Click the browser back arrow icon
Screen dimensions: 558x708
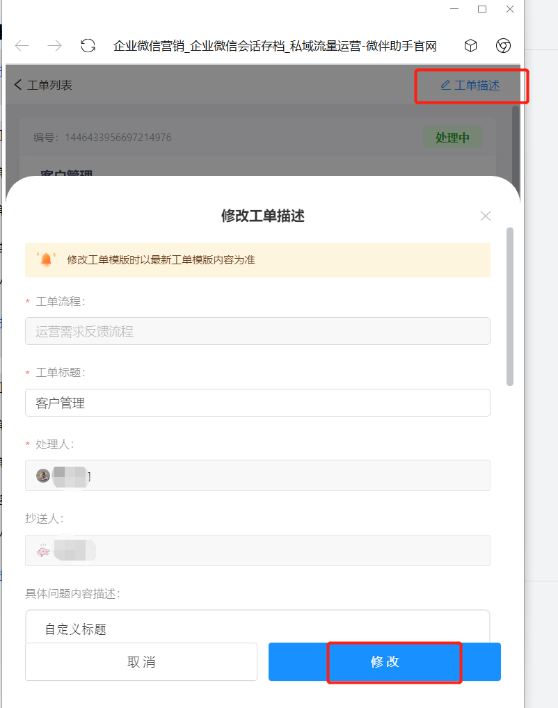click(x=22, y=45)
